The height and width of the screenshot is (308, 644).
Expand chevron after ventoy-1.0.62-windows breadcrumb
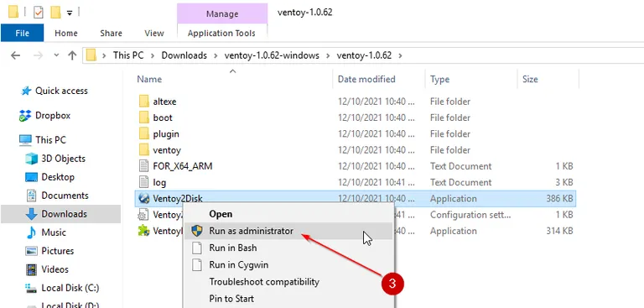click(328, 55)
